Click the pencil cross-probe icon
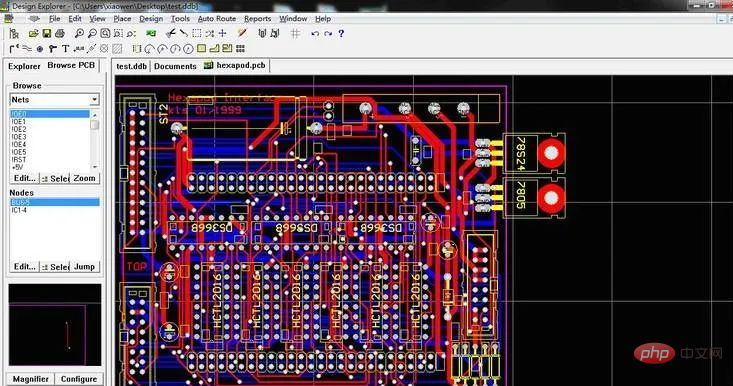This screenshot has height=386, width=733. click(x=242, y=33)
